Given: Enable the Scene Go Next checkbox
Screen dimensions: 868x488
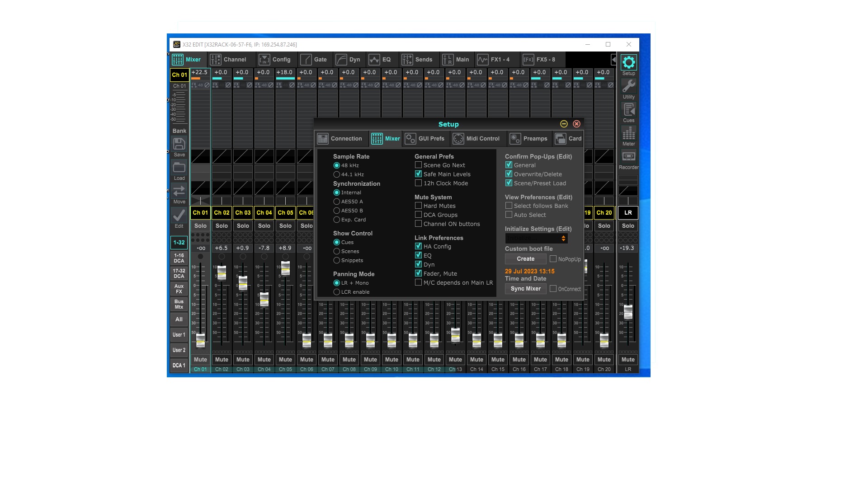Looking at the screenshot, I should coord(419,165).
